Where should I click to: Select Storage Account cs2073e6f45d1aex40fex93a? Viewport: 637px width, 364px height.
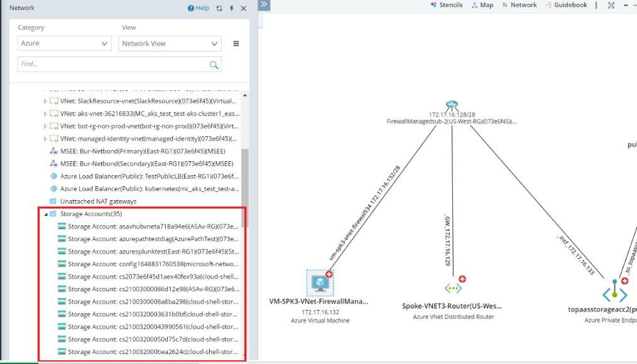pyautogui.click(x=153, y=277)
